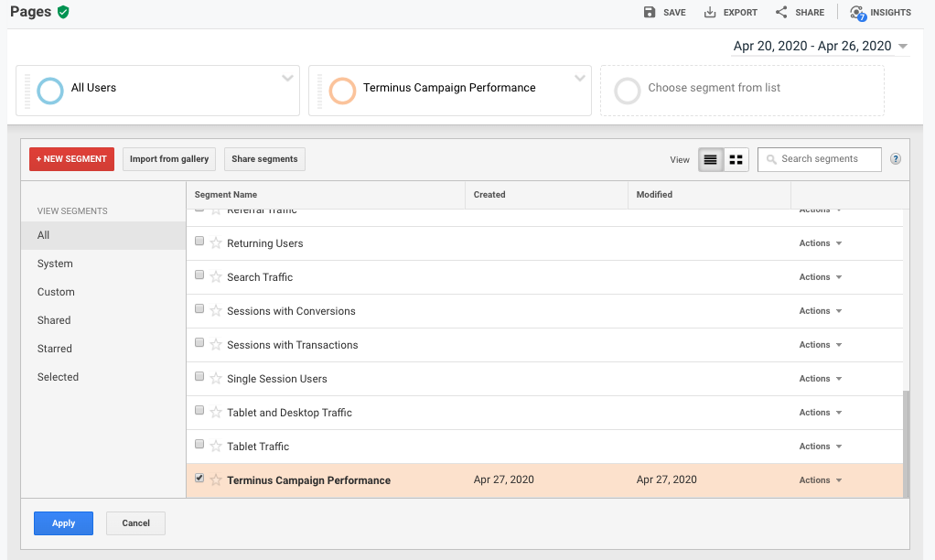Open Actions menu for Search Traffic
935x560 pixels.
pos(821,277)
